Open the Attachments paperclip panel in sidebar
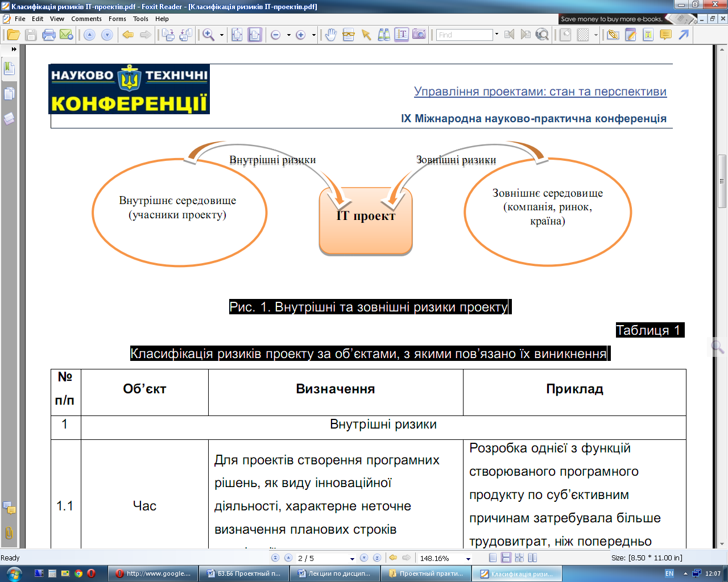The width and height of the screenshot is (728, 582). pyautogui.click(x=9, y=533)
